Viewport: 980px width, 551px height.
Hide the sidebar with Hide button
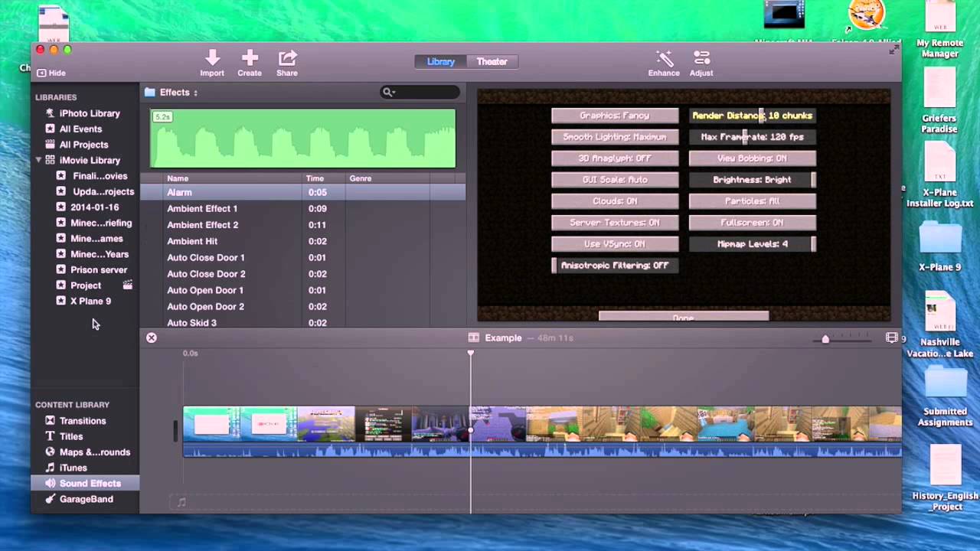(x=51, y=73)
